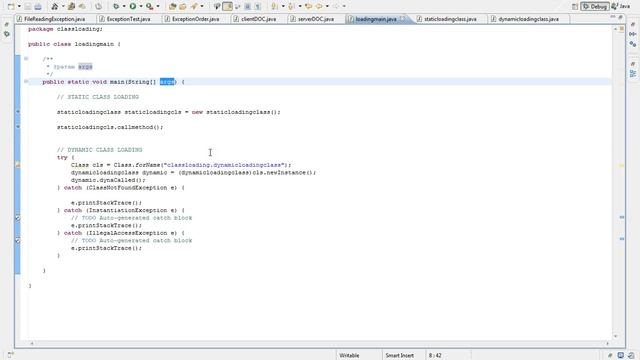
Task: Click lower blue task mark in overview ruler
Action: (x=622, y=239)
